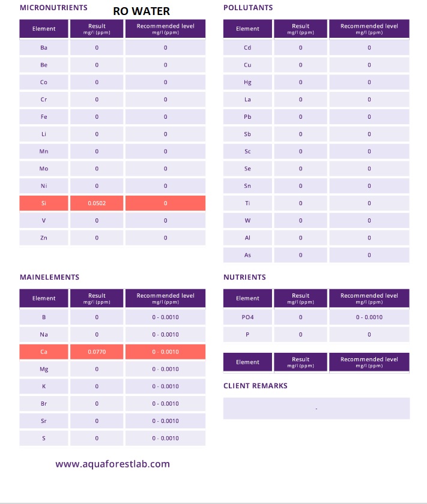The width and height of the screenshot is (427, 504).
Task: Click the PO4 recommended level value
Action: coord(369,317)
